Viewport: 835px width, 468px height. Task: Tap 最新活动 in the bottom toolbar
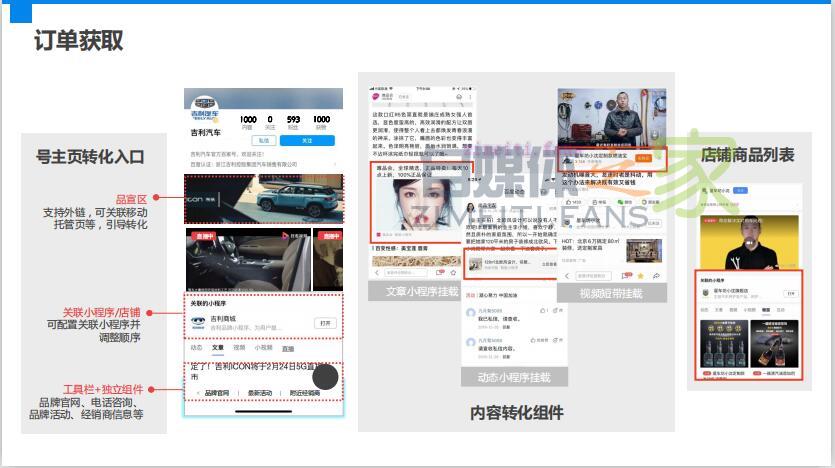[x=259, y=393]
